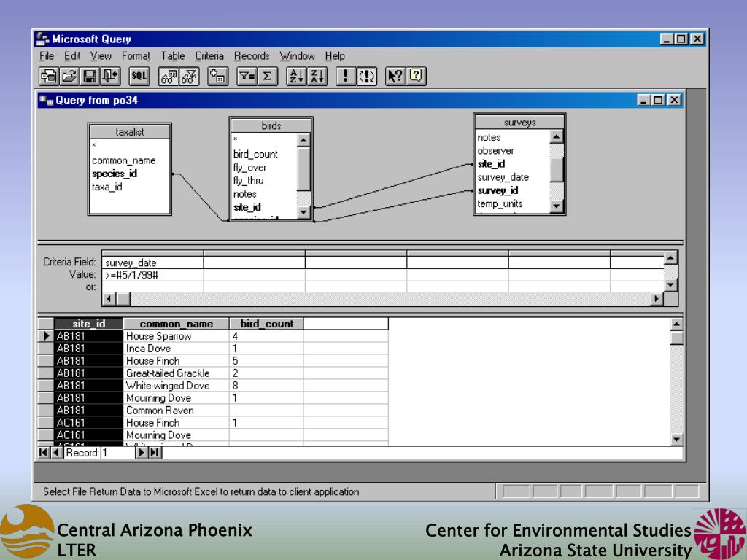
Task: Click the Common Raven cell
Action: tap(177, 411)
